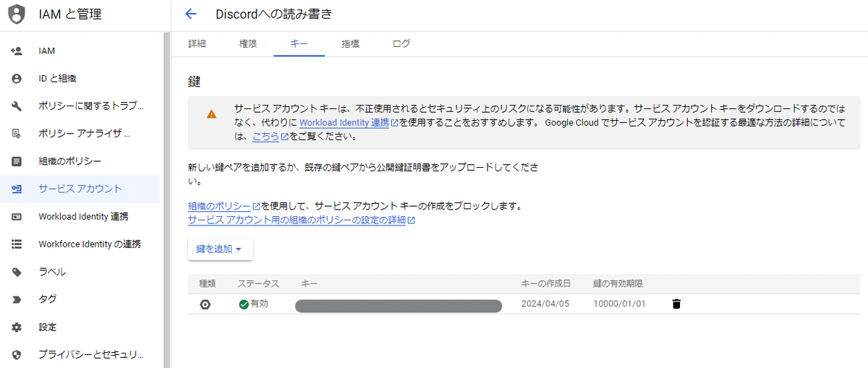
Task: Switch to the 詳細 tab
Action: pos(197,43)
